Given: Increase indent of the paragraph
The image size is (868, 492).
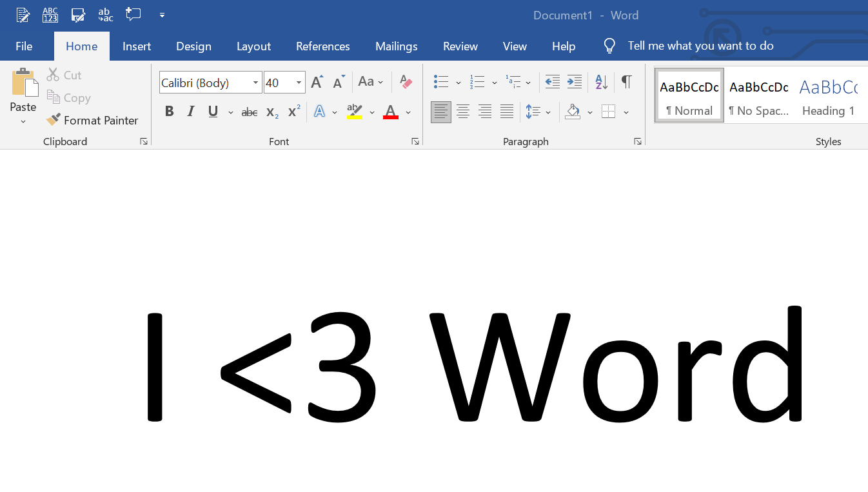Looking at the screenshot, I should pos(574,82).
